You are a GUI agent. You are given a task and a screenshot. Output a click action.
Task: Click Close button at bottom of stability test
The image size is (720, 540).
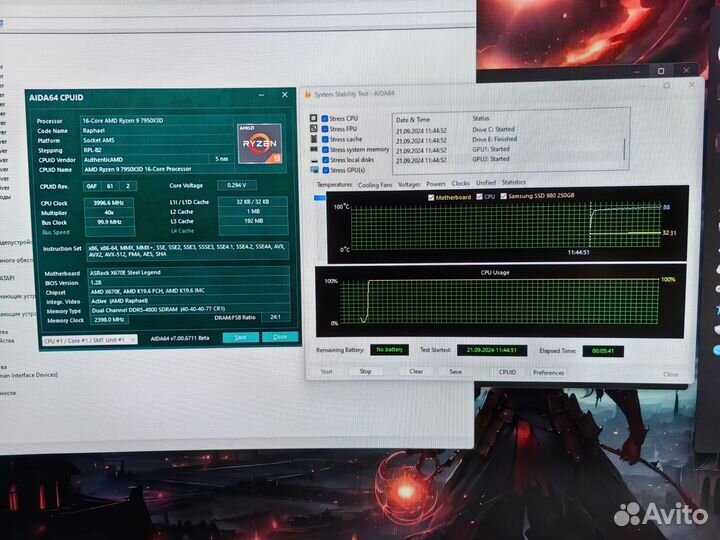point(671,374)
